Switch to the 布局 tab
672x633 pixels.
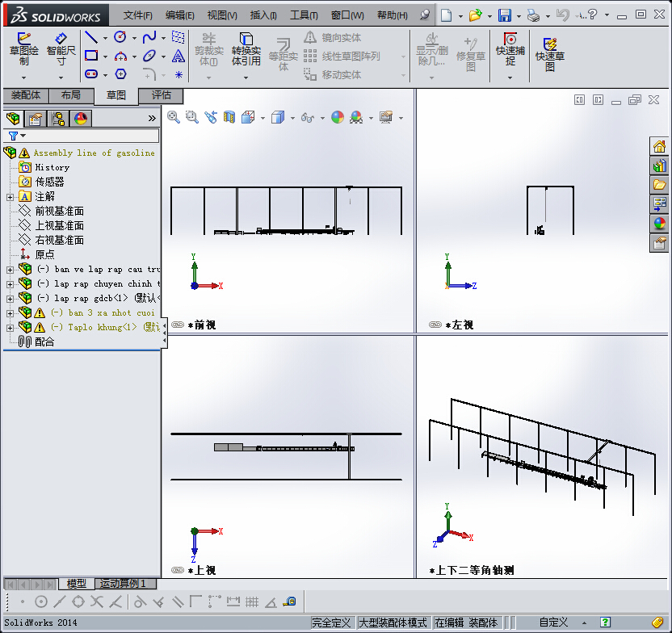pos(71,95)
